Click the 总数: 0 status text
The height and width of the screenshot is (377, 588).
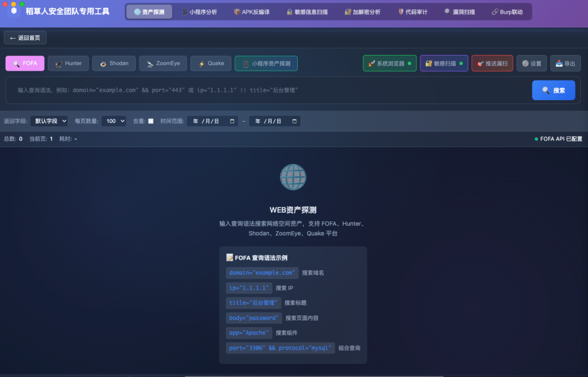13,139
